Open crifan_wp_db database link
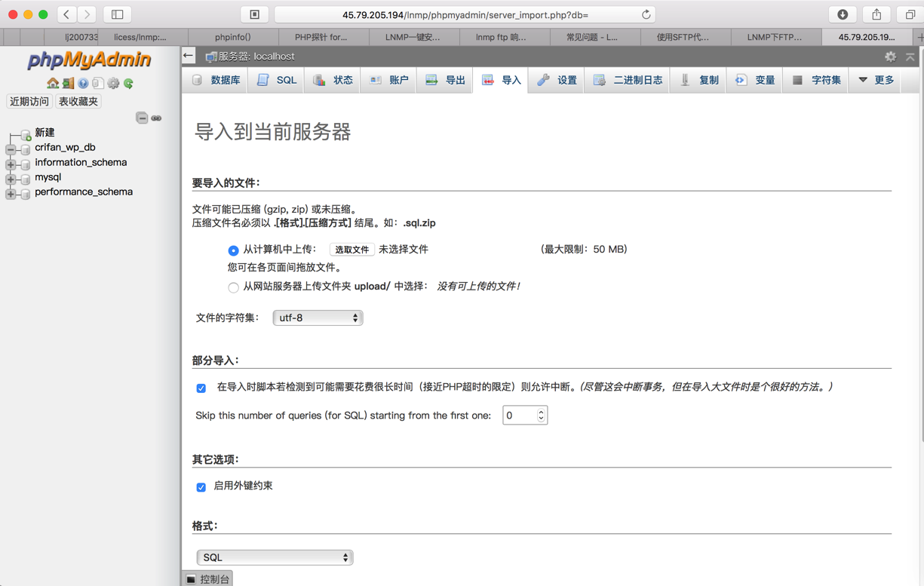The width and height of the screenshot is (924, 586). pos(65,148)
